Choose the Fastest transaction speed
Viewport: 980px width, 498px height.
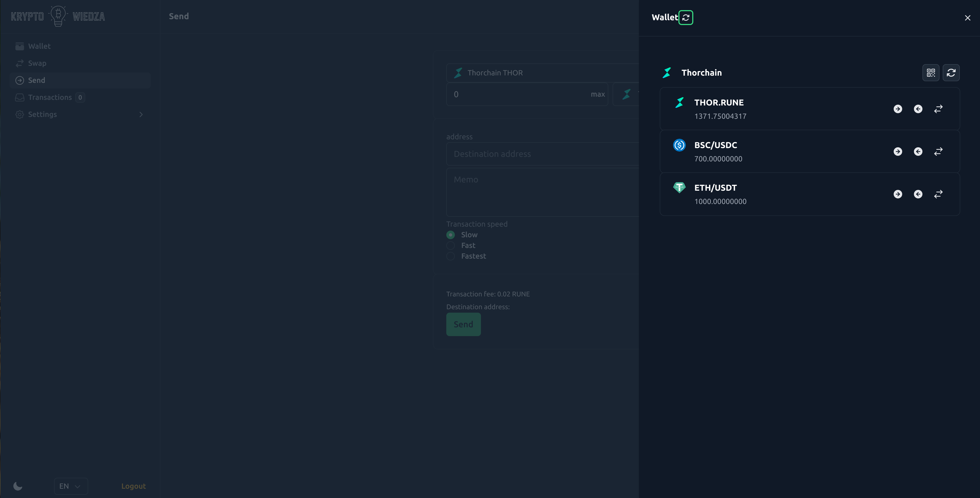click(451, 256)
